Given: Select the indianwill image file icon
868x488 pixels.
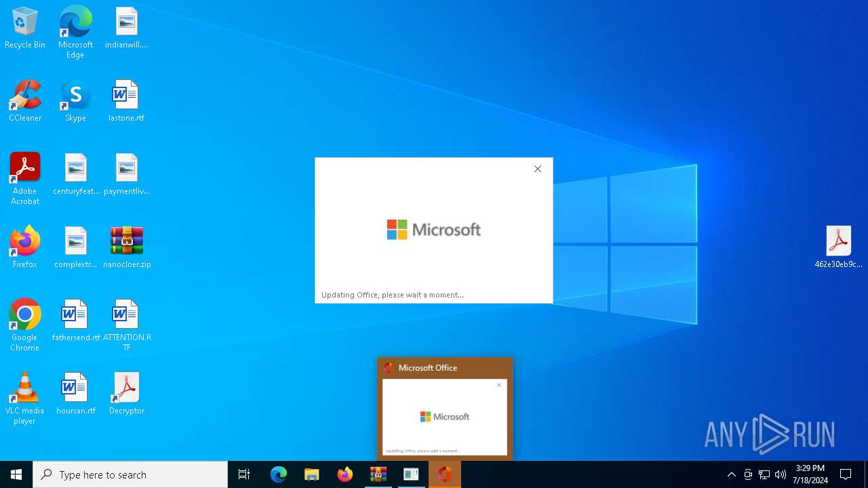Looking at the screenshot, I should pyautogui.click(x=126, y=28).
